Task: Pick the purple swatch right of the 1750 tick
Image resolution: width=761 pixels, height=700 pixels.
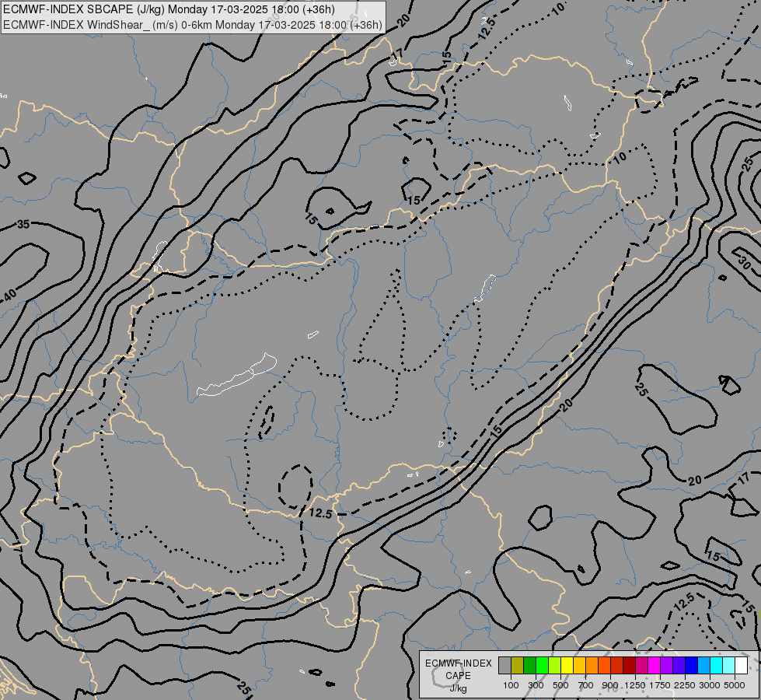Action: (666, 665)
